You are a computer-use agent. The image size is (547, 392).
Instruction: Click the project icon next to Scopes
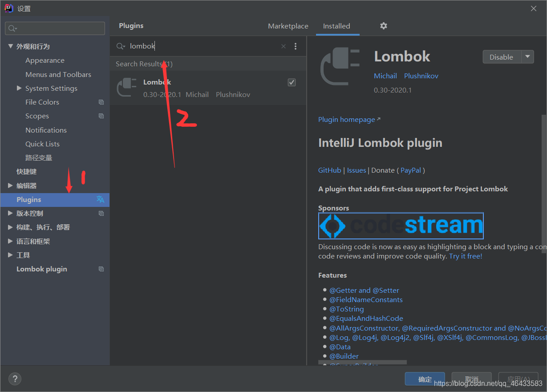[101, 116]
